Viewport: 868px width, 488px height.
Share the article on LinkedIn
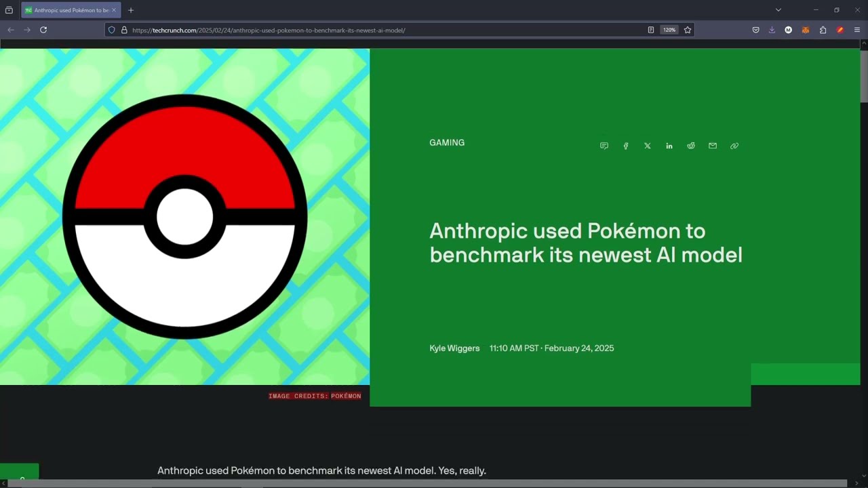pos(669,146)
